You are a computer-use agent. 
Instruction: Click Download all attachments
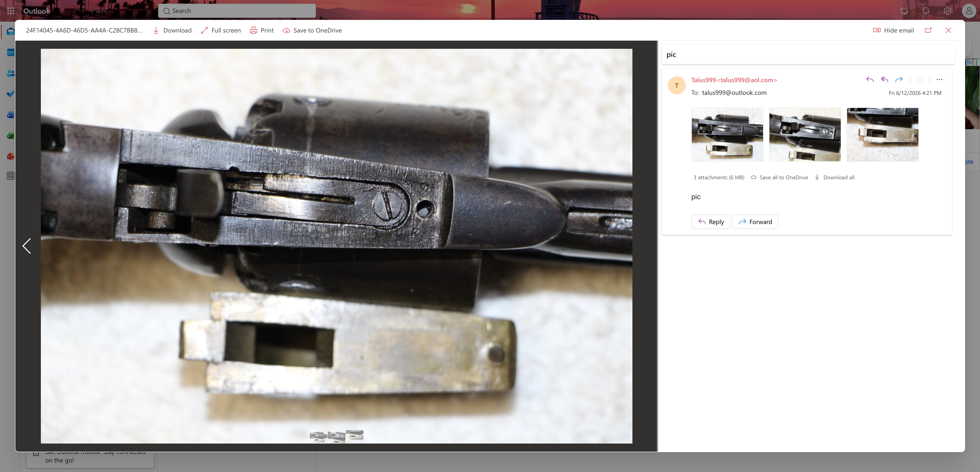click(x=834, y=177)
